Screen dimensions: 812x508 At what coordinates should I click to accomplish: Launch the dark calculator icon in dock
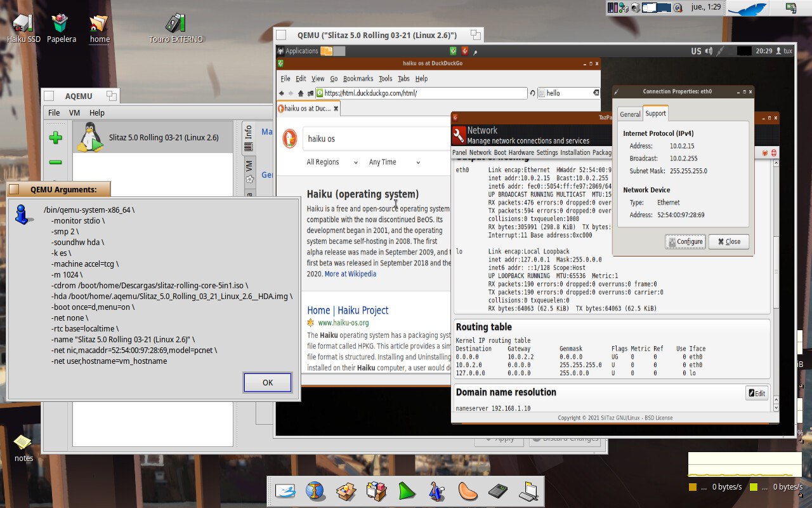coord(498,491)
